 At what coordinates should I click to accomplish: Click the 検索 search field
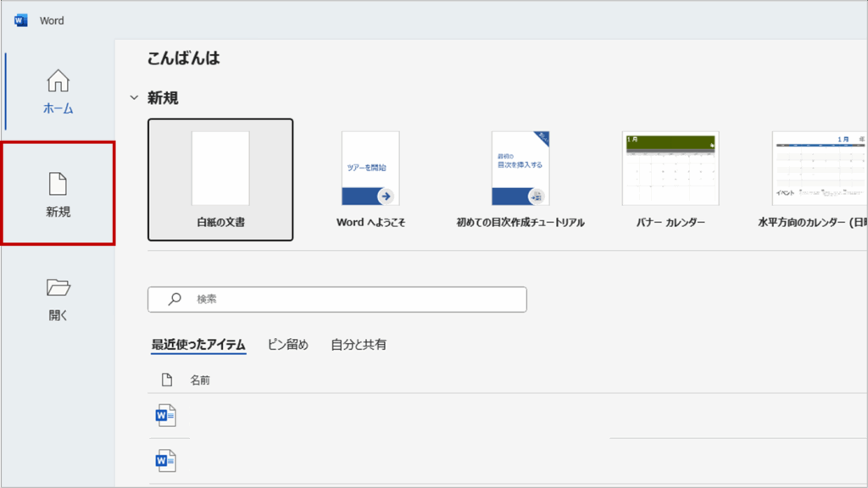[x=337, y=299]
